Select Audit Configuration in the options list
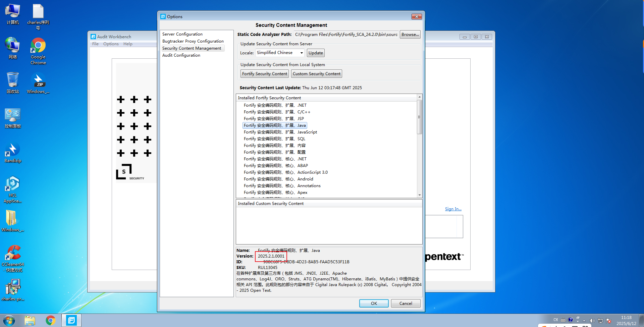 [x=181, y=55]
